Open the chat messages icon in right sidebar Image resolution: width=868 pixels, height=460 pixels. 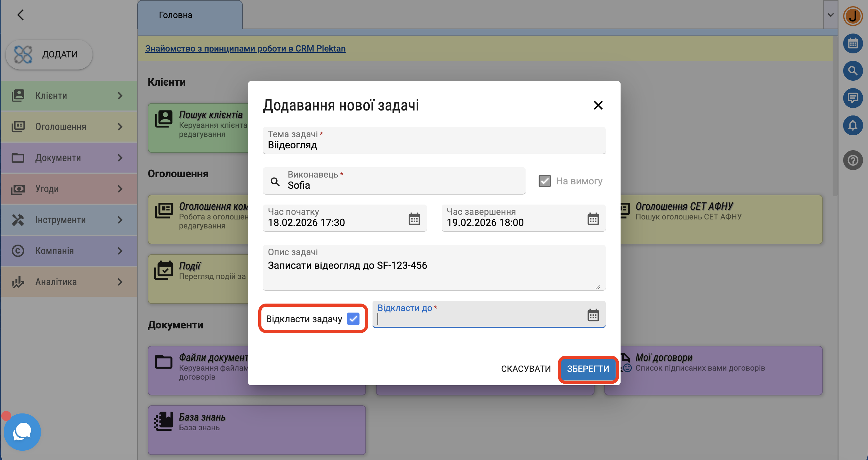click(x=852, y=98)
